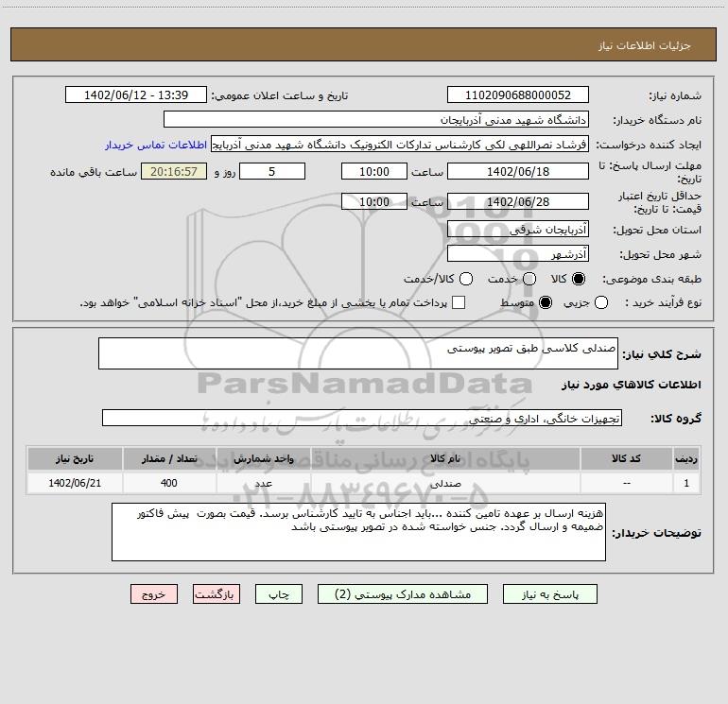Click the صندلی item name cell
This screenshot has width=728, height=704.
pyautogui.click(x=445, y=483)
